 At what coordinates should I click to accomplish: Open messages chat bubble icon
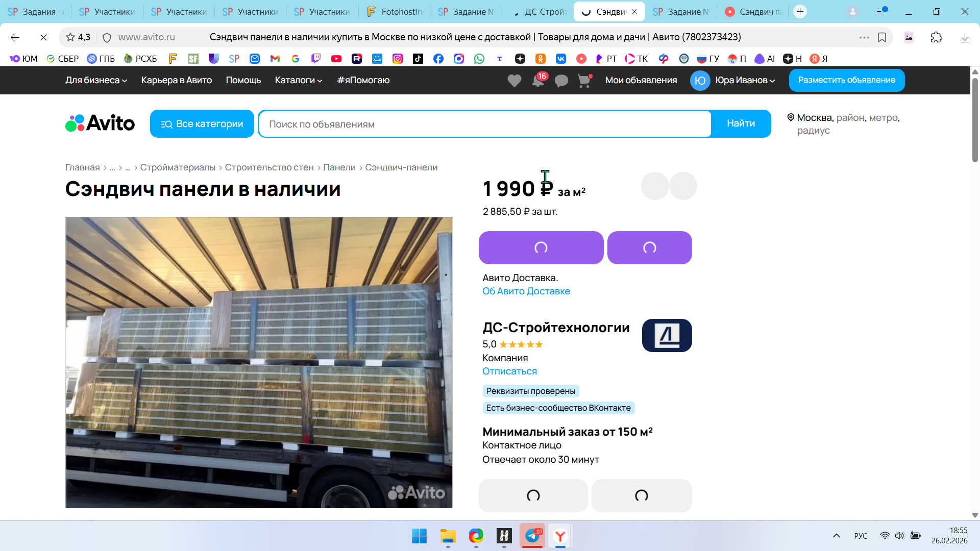point(561,81)
